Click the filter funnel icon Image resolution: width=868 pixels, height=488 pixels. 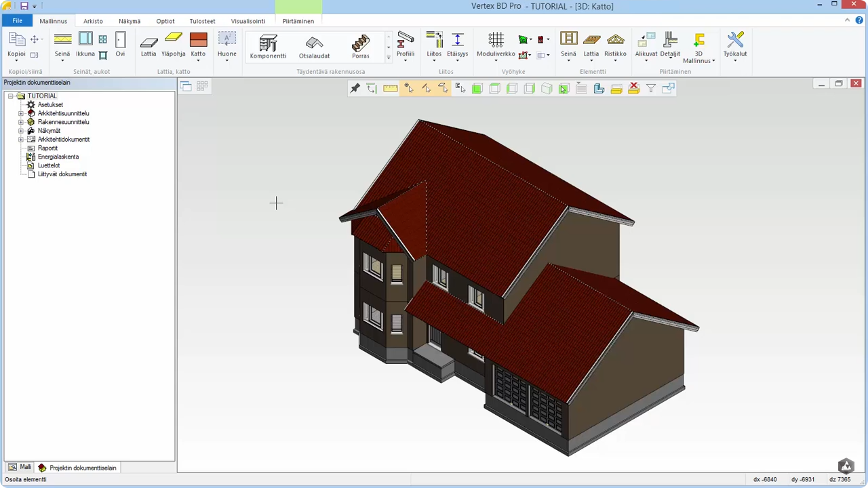pyautogui.click(x=651, y=88)
